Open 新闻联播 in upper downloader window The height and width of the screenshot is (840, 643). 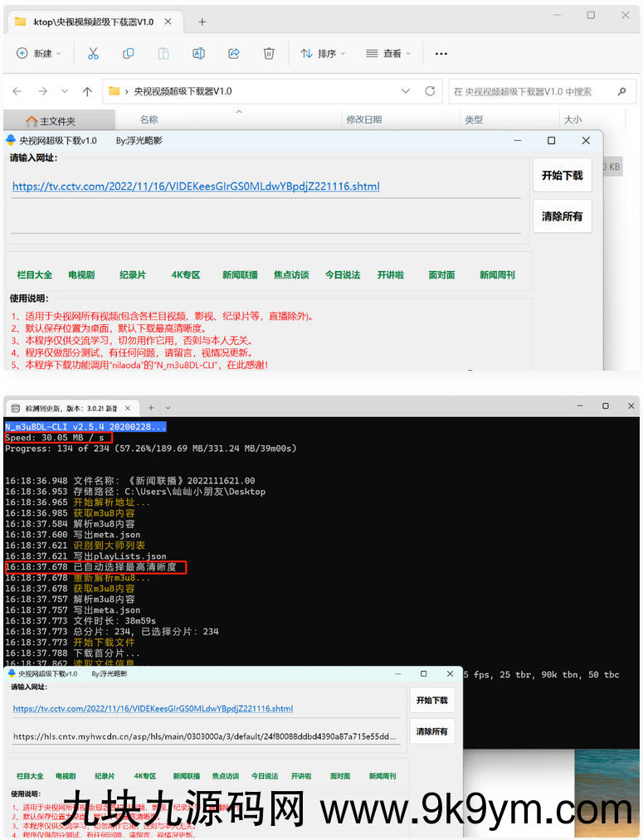coord(240,274)
